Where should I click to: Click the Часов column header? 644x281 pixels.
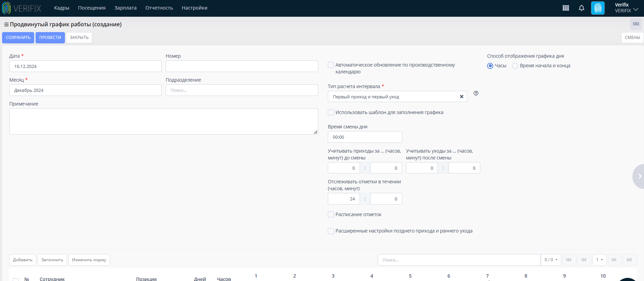(x=224, y=279)
